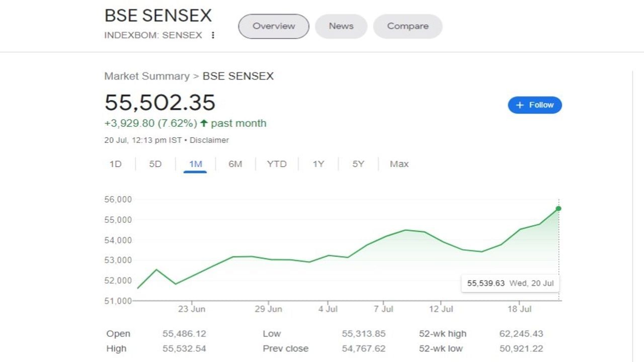Reselect the active 1M range
This screenshot has width=644, height=362.
(x=195, y=164)
